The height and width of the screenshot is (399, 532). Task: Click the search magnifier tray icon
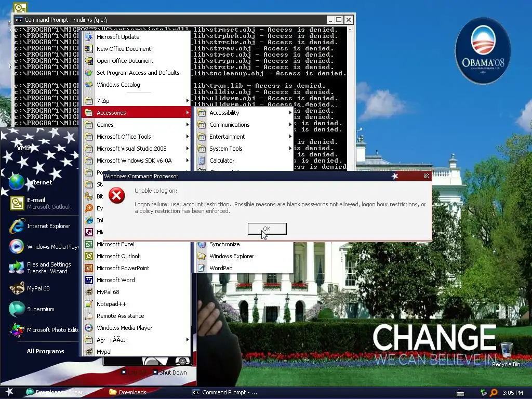pos(494,393)
